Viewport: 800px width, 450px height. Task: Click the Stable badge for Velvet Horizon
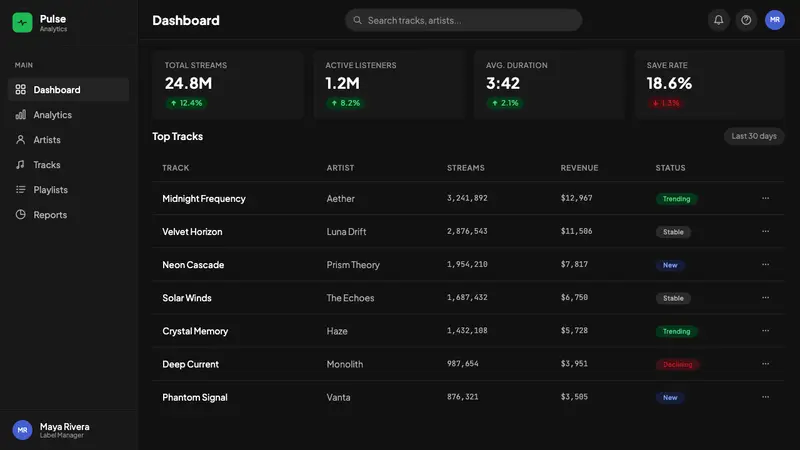pos(673,232)
